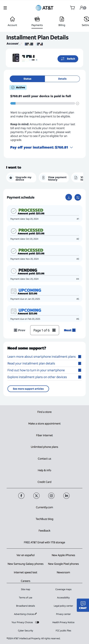The height and width of the screenshot is (644, 89).
Task: Switch to the Details toggle
Action: pos(62,79)
